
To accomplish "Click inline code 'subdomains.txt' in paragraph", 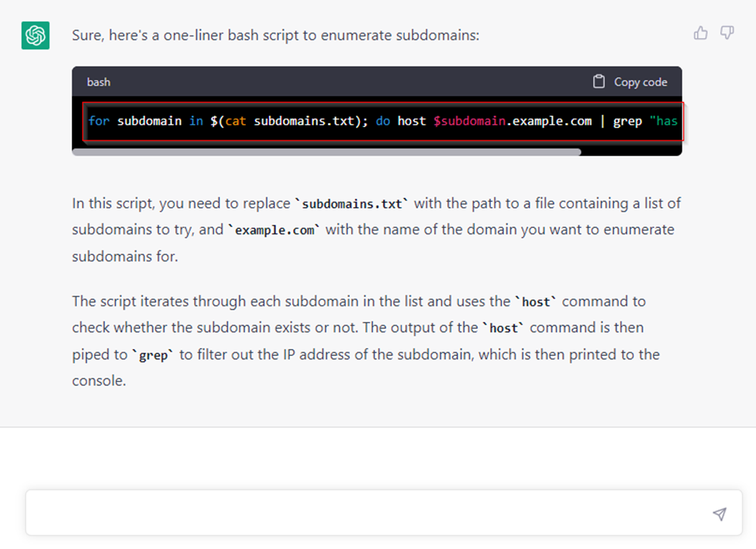I will coord(352,205).
